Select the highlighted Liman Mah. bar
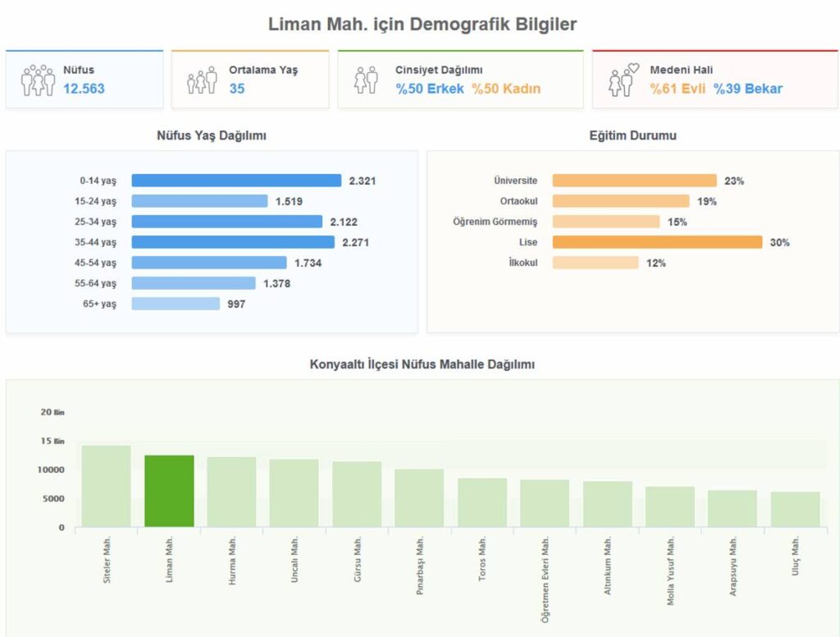 (x=169, y=491)
